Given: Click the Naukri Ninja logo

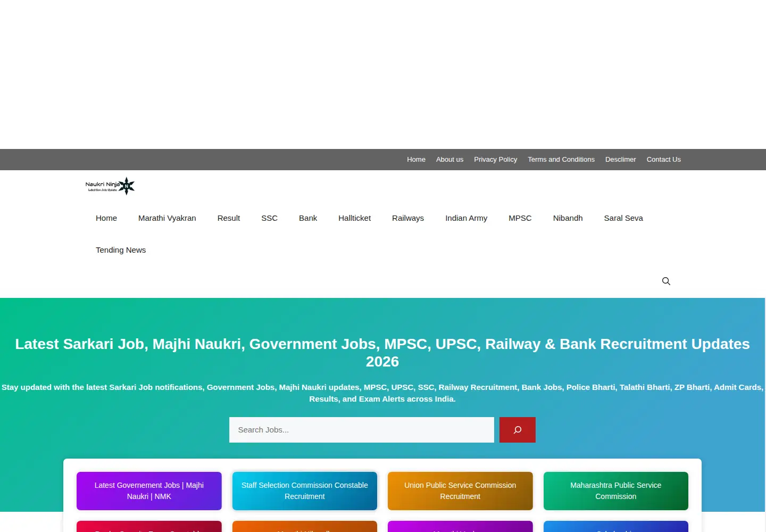Looking at the screenshot, I should (110, 186).
